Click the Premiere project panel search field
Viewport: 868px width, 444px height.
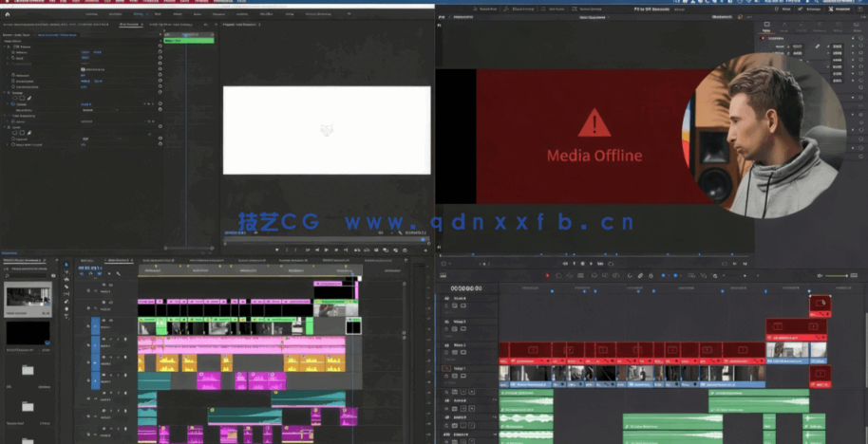click(26, 275)
